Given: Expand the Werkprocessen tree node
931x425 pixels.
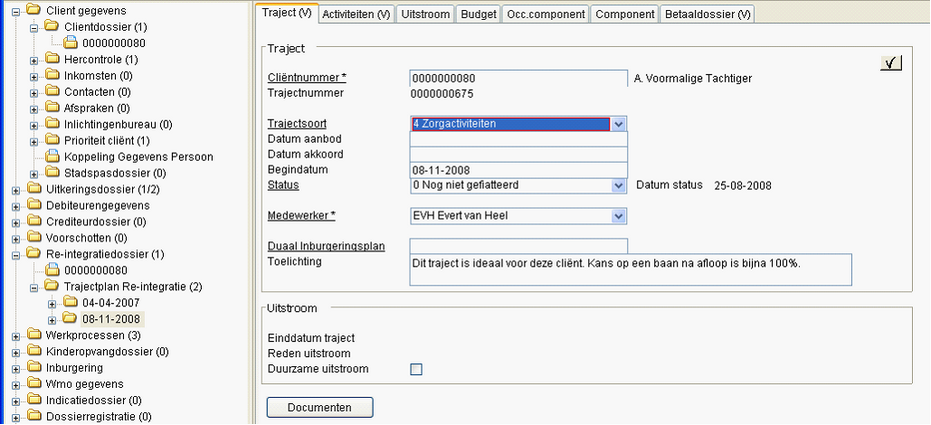Looking at the screenshot, I should pyautogui.click(x=16, y=336).
